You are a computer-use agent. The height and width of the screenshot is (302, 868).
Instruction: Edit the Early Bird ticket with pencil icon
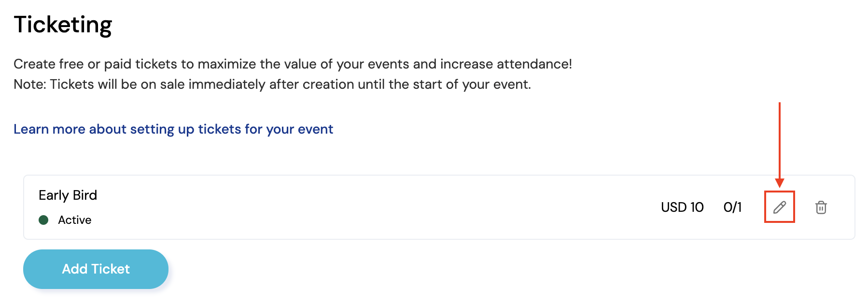point(779,207)
